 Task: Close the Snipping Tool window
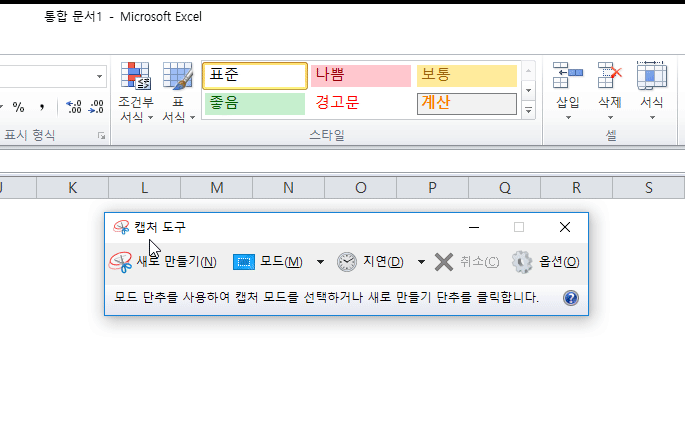coord(565,227)
